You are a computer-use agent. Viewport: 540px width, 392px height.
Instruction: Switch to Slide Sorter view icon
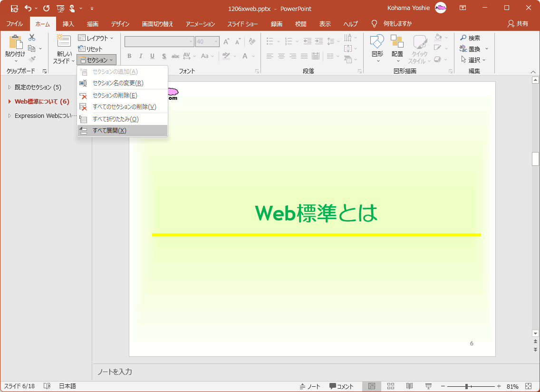(x=391, y=386)
